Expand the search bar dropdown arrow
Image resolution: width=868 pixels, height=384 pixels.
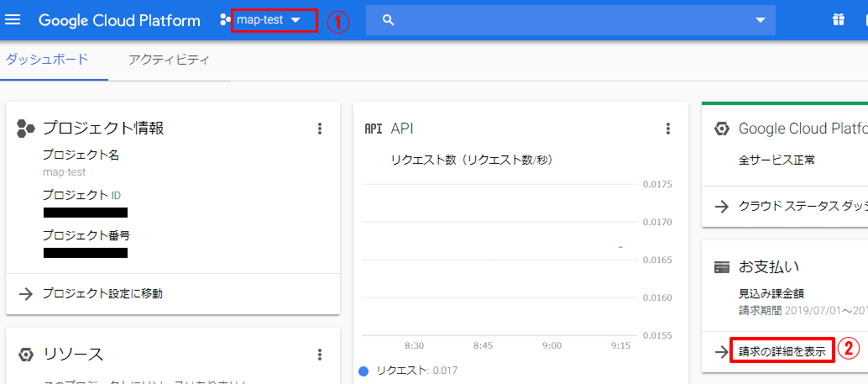(x=760, y=20)
